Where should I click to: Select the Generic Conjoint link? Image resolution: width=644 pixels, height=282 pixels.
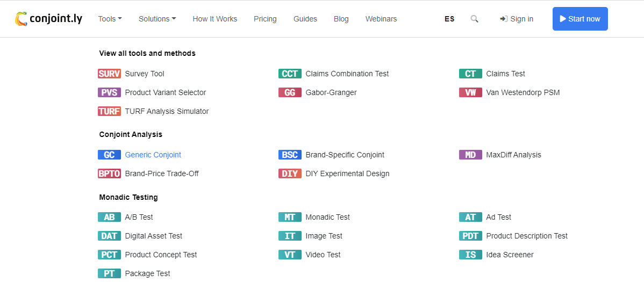tap(153, 155)
